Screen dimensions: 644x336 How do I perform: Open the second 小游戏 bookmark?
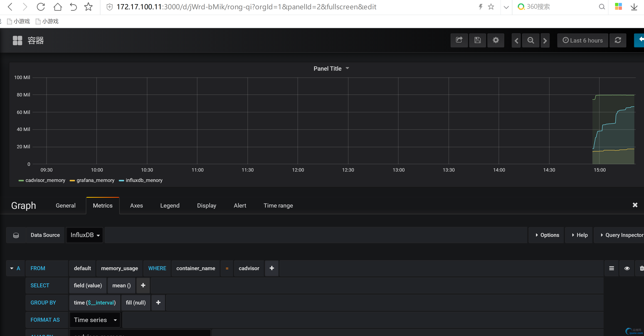(x=47, y=21)
